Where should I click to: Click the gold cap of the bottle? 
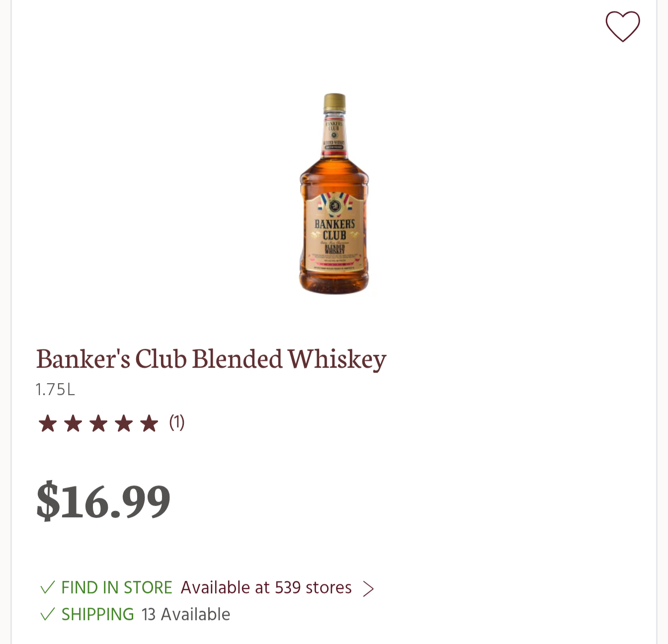tap(334, 103)
